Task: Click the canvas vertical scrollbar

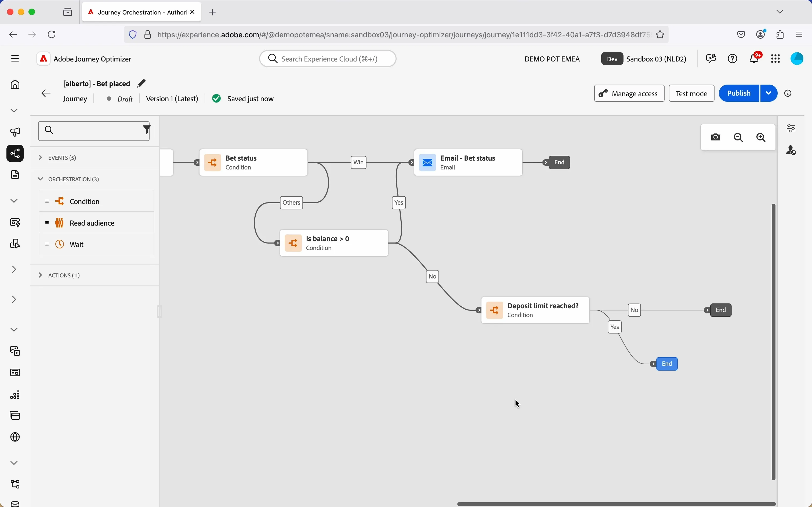Action: 774,342
